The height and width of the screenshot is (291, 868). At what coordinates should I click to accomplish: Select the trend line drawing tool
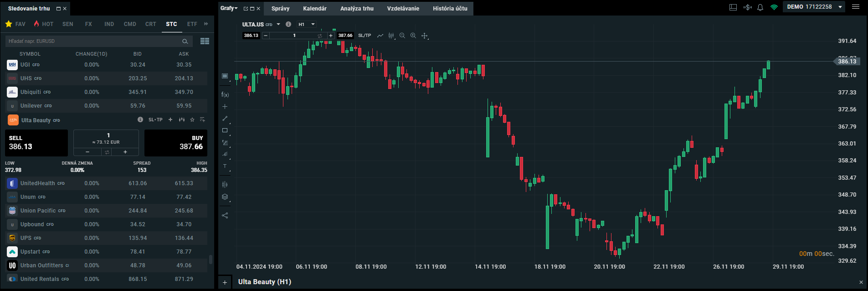pos(225,119)
